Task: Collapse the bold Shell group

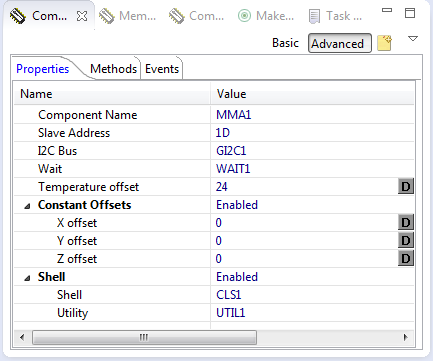Action: point(27,278)
